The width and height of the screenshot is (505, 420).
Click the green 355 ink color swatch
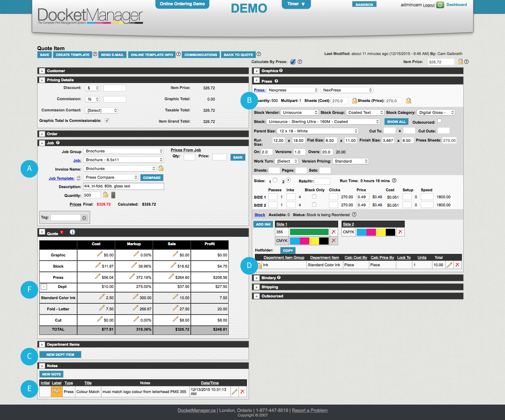[x=309, y=232]
